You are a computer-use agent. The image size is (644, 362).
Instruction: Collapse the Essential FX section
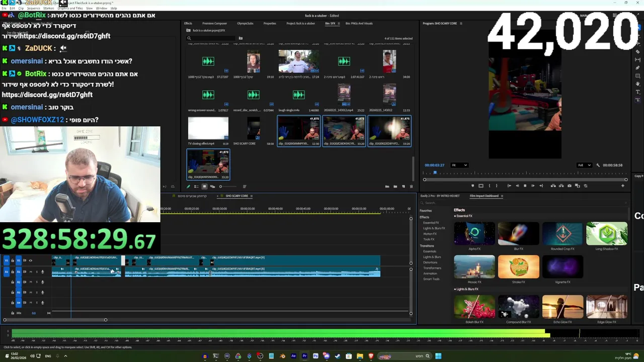(x=463, y=216)
